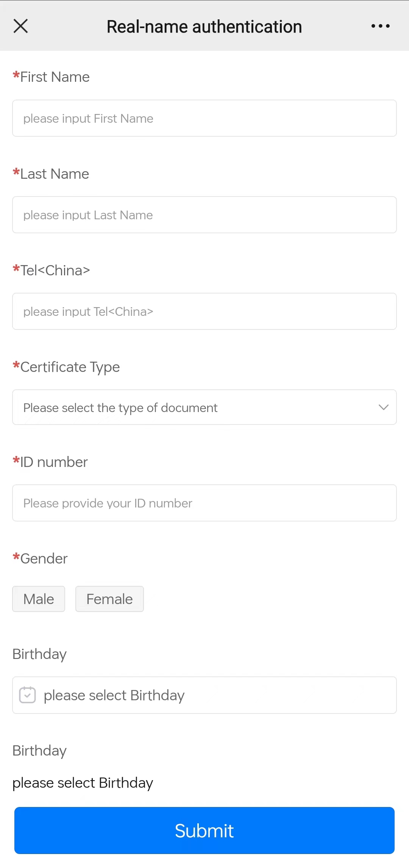Viewport: 409px width, 868px height.
Task: Focus the First Name input field
Action: 204,118
